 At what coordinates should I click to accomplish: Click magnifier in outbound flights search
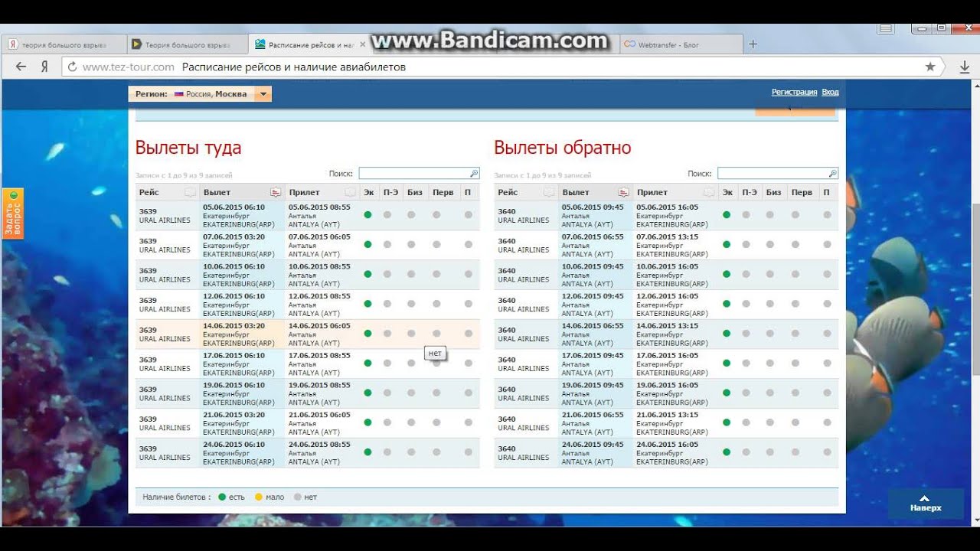[x=474, y=174]
